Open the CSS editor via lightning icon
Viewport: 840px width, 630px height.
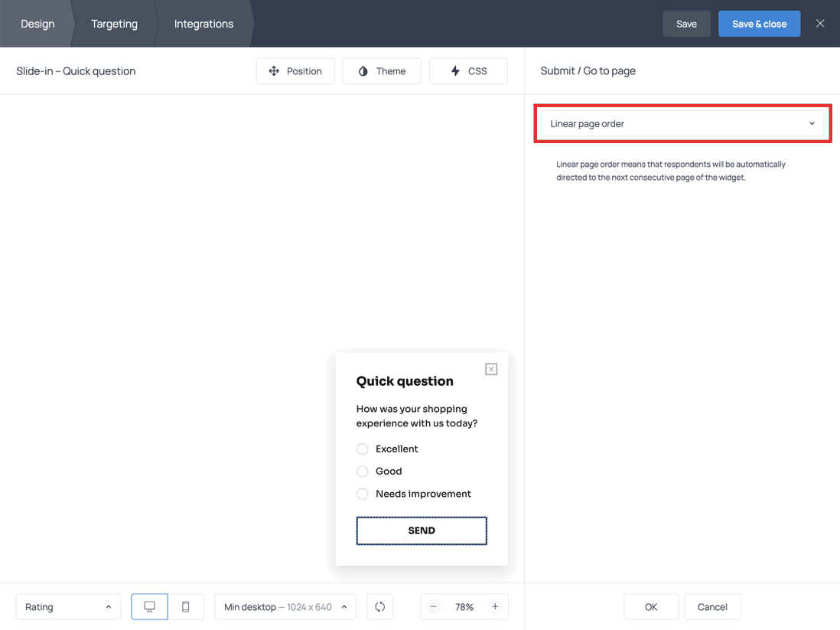(468, 70)
